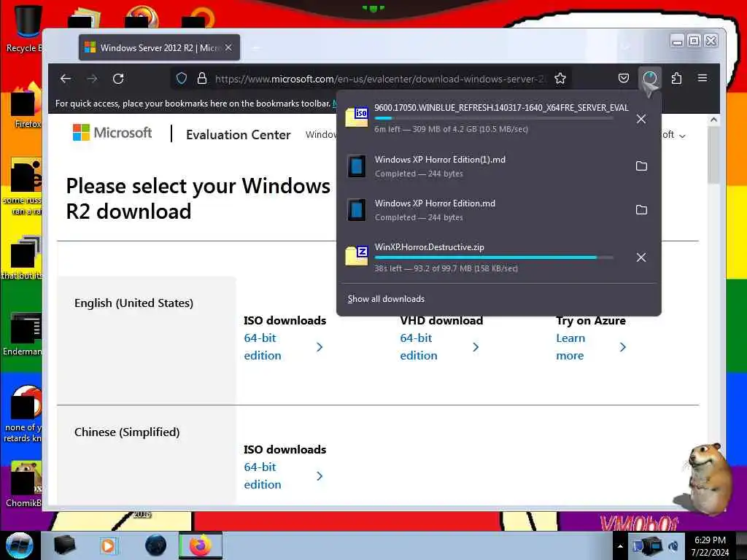Reload the current page
Image resolution: width=747 pixels, height=560 pixels.
point(118,79)
